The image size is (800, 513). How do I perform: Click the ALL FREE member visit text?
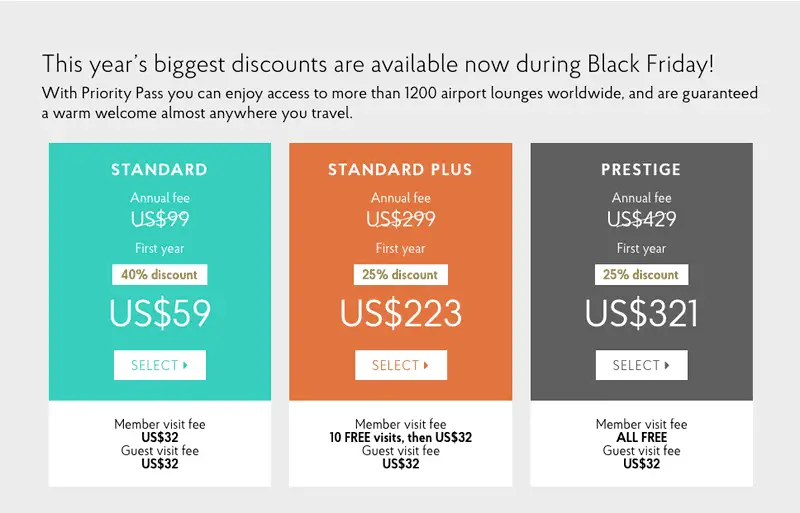641,437
